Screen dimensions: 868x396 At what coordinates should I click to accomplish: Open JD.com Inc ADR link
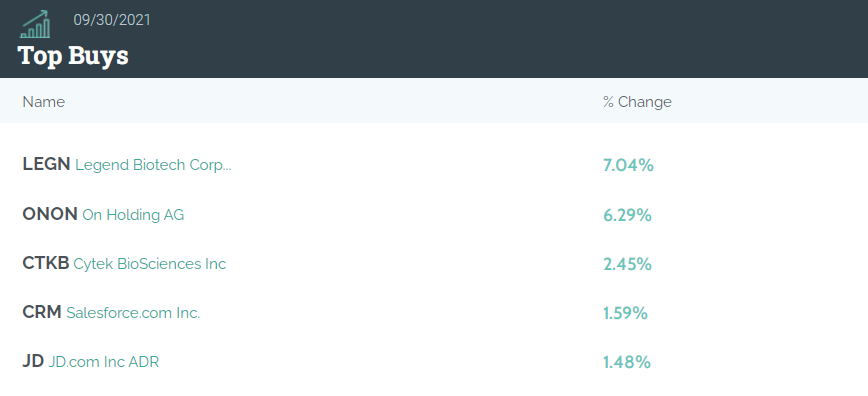click(x=104, y=362)
